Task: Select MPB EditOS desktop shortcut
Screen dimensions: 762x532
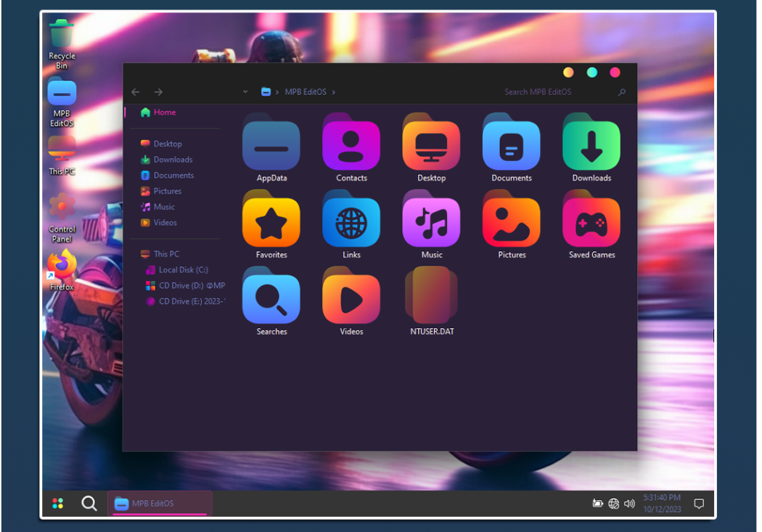Action: click(x=62, y=104)
